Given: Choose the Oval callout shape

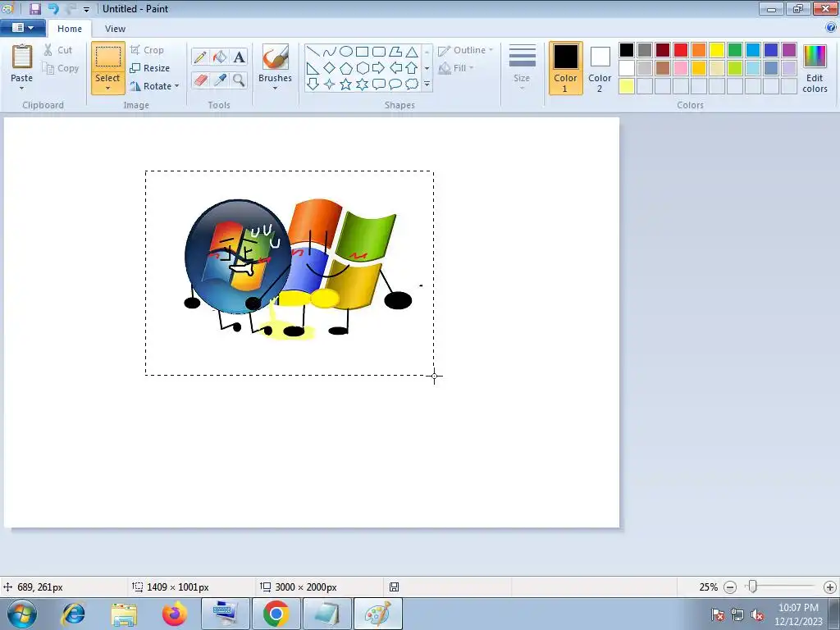Looking at the screenshot, I should (x=395, y=84).
